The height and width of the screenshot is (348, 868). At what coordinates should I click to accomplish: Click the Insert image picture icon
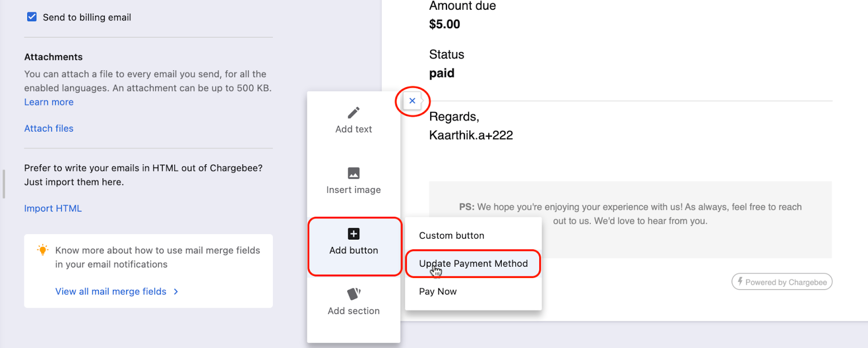[x=354, y=173]
